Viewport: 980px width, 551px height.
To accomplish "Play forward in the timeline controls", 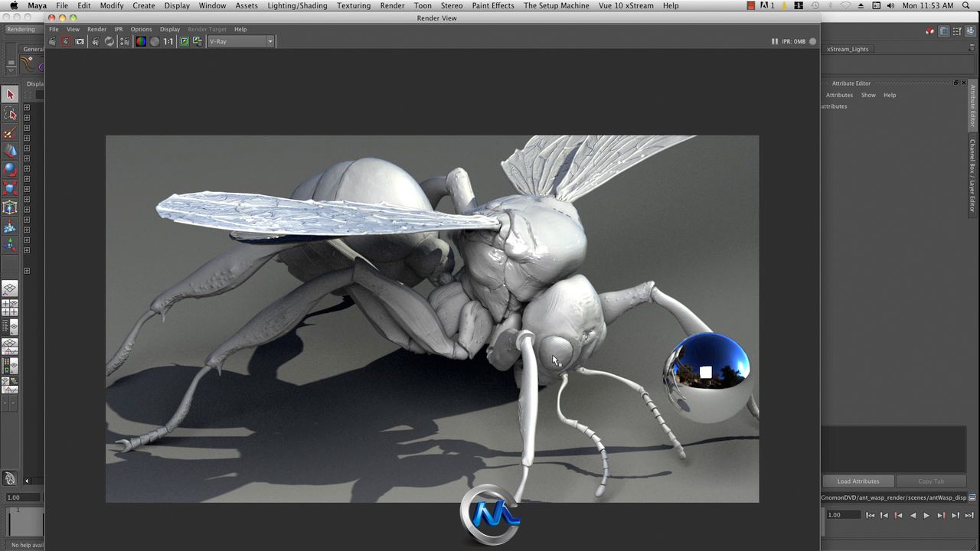I will pos(926,515).
